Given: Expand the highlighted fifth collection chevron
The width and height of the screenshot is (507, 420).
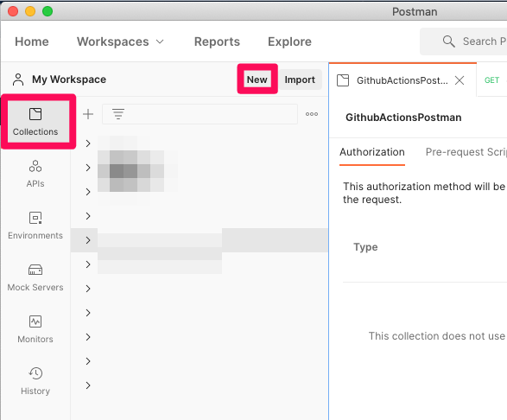Looking at the screenshot, I should (x=88, y=240).
